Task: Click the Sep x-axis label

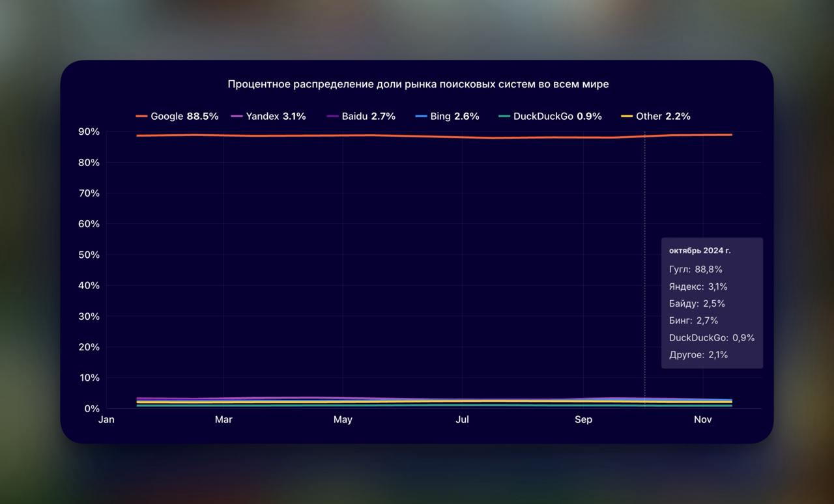Action: point(583,420)
